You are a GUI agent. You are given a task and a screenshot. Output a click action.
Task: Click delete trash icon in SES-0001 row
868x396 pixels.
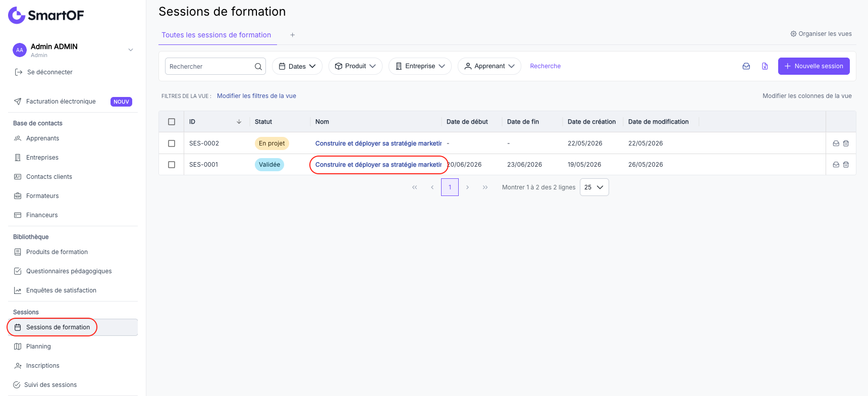click(846, 165)
